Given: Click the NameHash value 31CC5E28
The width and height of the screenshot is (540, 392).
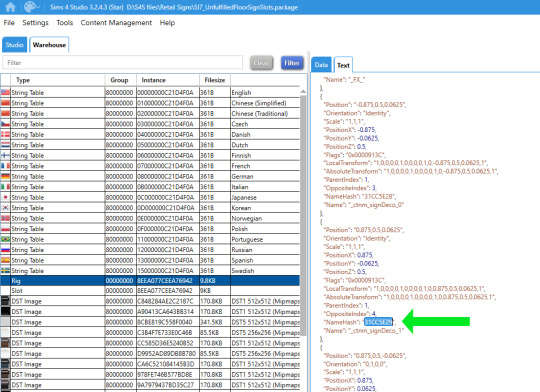Looking at the screenshot, I should (378, 196).
